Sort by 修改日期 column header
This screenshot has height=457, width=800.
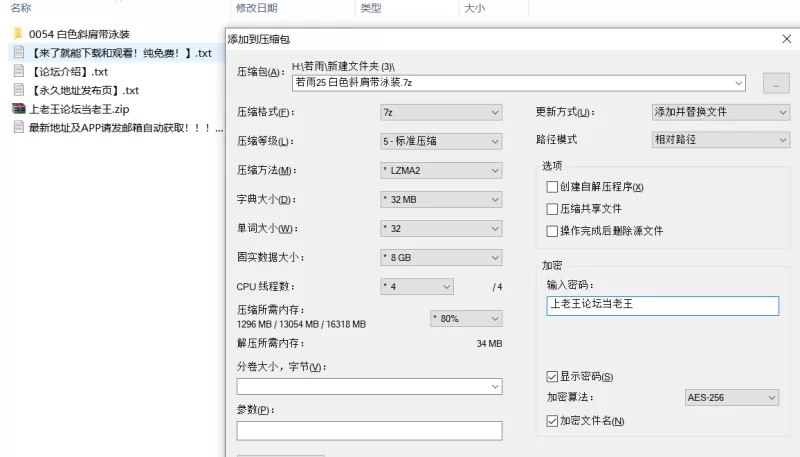coord(257,8)
